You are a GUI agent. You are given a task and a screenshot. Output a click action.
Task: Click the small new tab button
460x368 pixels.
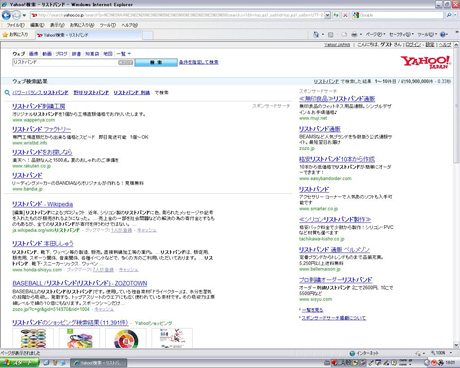pos(148,35)
